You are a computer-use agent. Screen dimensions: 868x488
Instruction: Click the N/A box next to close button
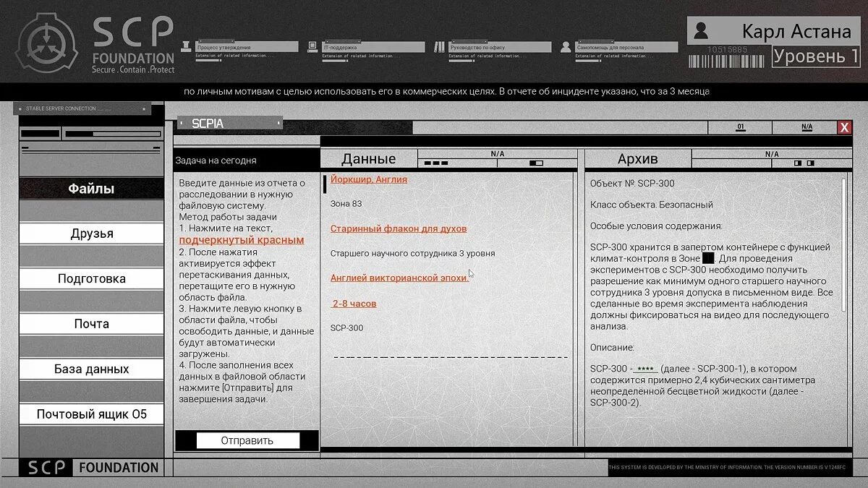pos(807,127)
